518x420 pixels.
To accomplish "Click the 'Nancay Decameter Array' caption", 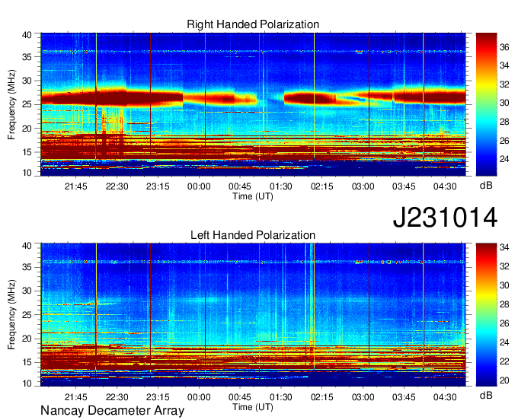I will click(x=112, y=410).
